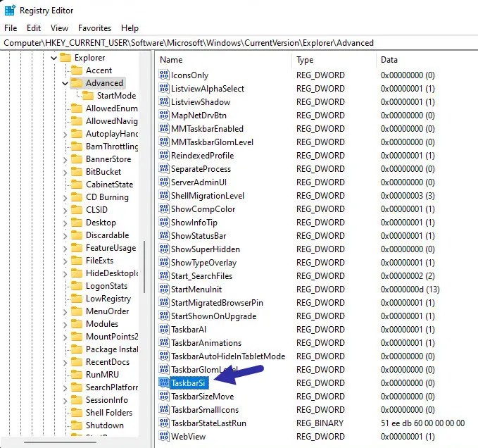Click the 0x0000000d (13) data cell
Image resolution: width=478 pixels, height=448 pixels.
410,290
